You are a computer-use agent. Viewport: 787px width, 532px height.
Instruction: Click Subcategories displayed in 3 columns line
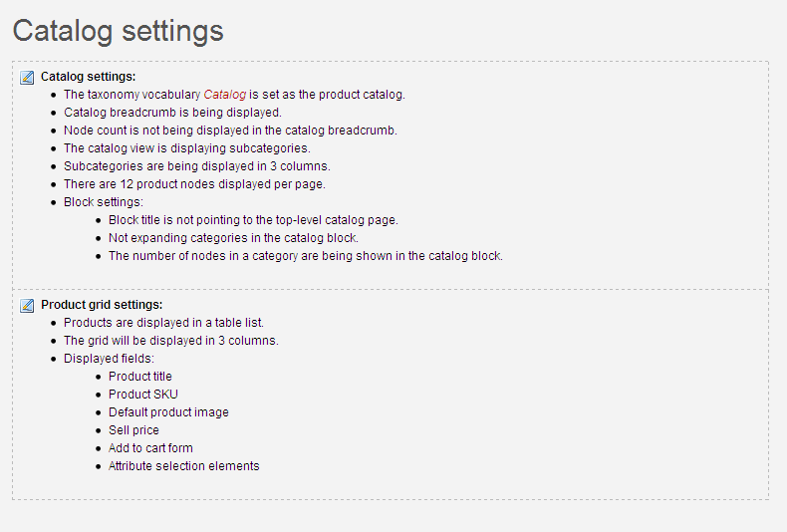(197, 166)
